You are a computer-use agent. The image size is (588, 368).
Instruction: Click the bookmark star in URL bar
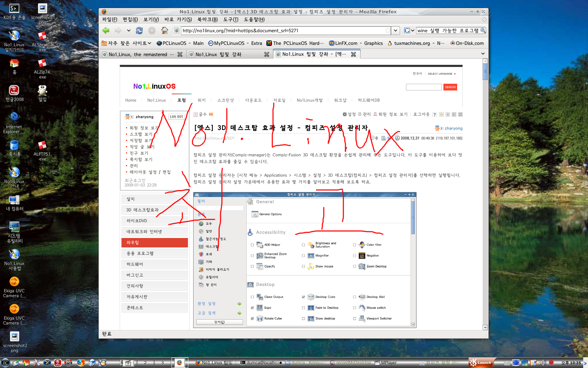point(387,30)
